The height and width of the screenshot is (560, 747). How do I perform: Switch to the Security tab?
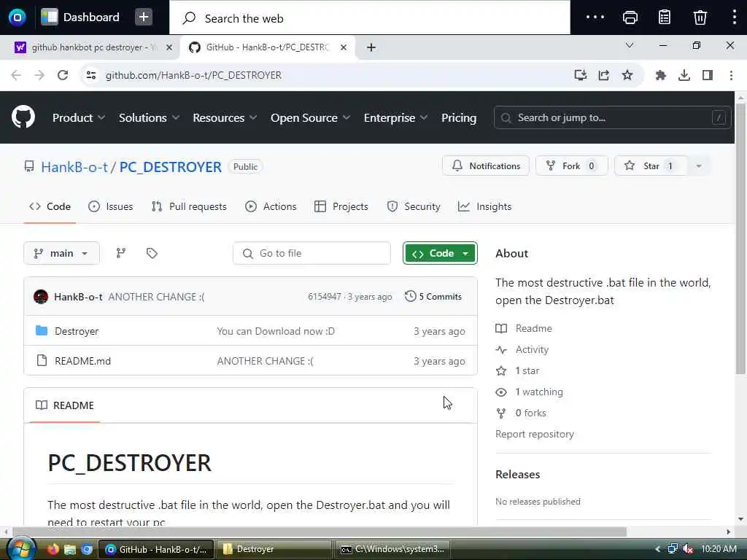click(414, 206)
